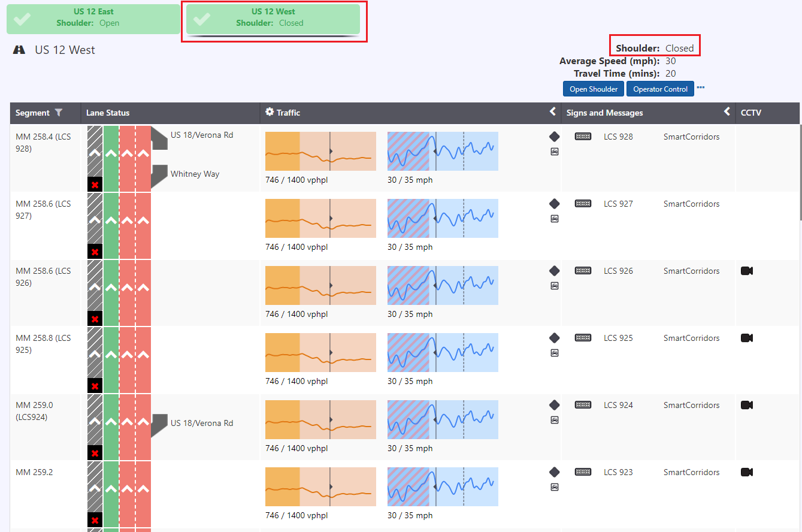Click US 18/Verona Rd label at MM 259.0
This screenshot has height=532, width=802.
click(x=202, y=423)
